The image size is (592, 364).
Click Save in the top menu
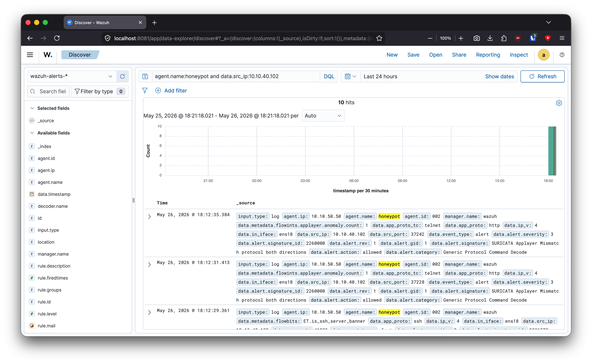(413, 55)
